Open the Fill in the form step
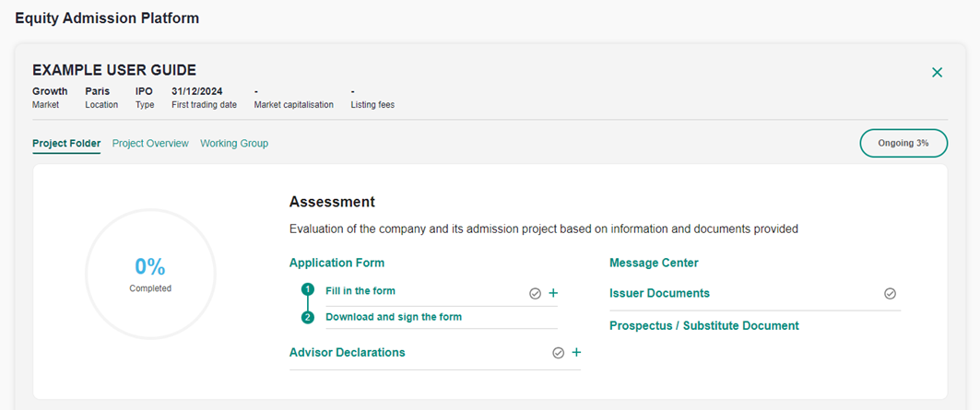980x410 pixels. [360, 291]
